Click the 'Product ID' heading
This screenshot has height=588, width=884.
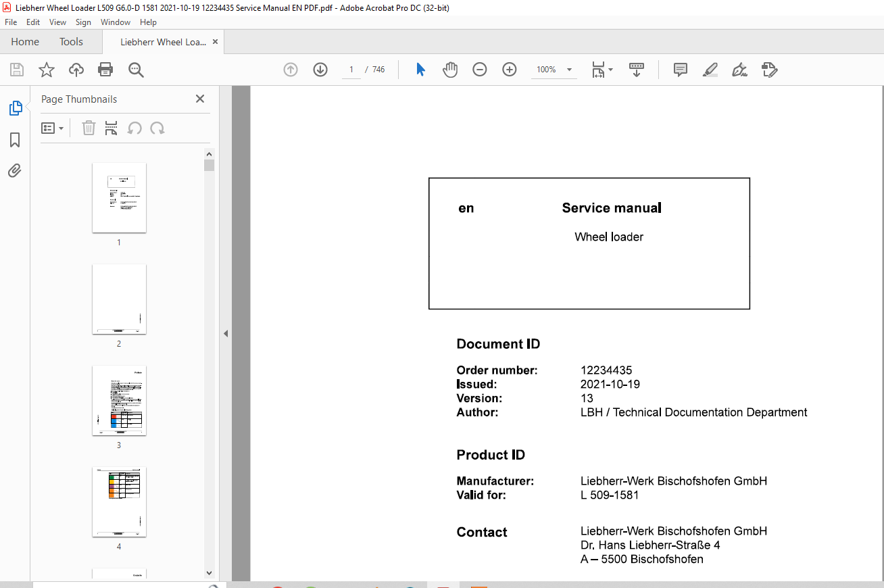(491, 455)
